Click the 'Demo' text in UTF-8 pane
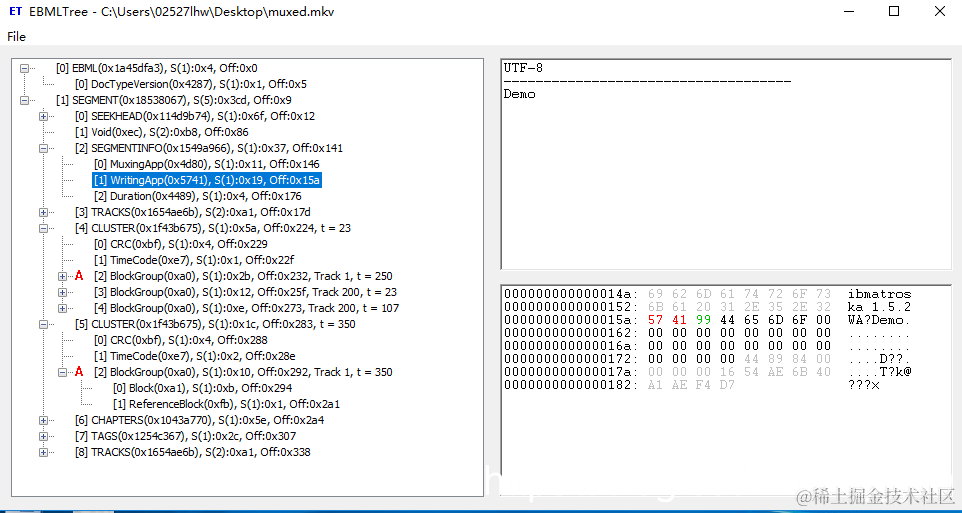Image resolution: width=962 pixels, height=513 pixels. [519, 94]
